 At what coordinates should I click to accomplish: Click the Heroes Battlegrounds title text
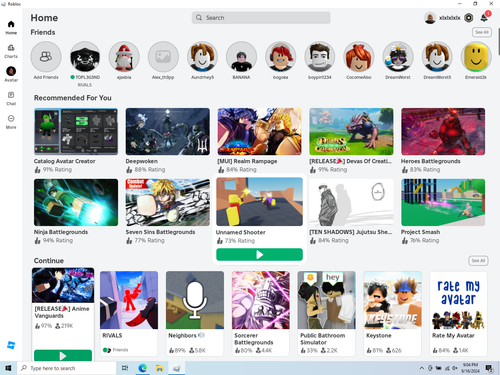click(430, 161)
